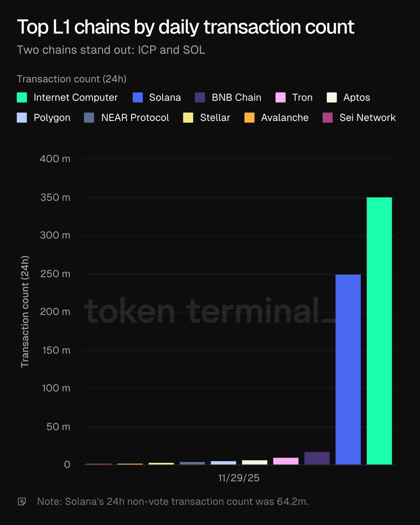
Task: Click the Internet Computer legend label
Action: point(76,97)
